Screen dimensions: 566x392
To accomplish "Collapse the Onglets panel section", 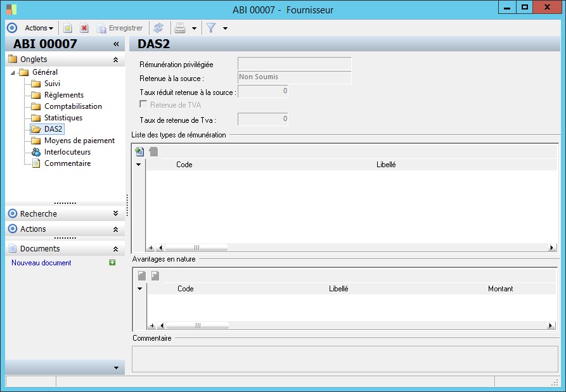I will [115, 60].
